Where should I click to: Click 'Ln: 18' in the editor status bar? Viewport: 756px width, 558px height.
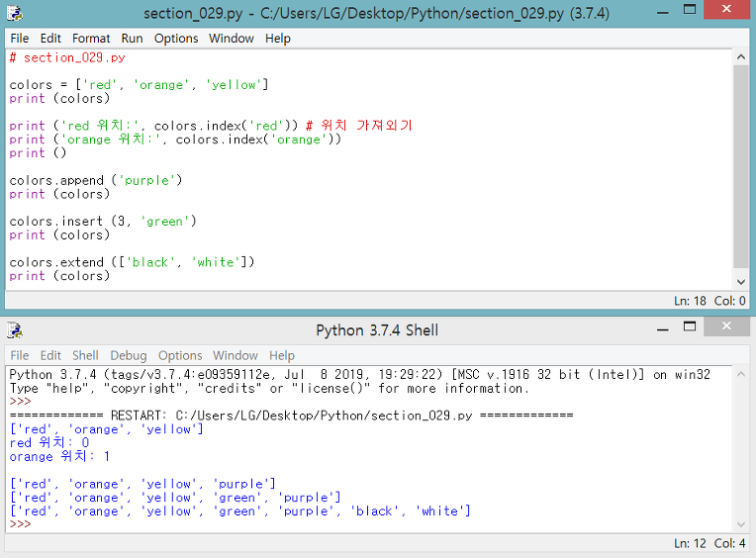(690, 301)
